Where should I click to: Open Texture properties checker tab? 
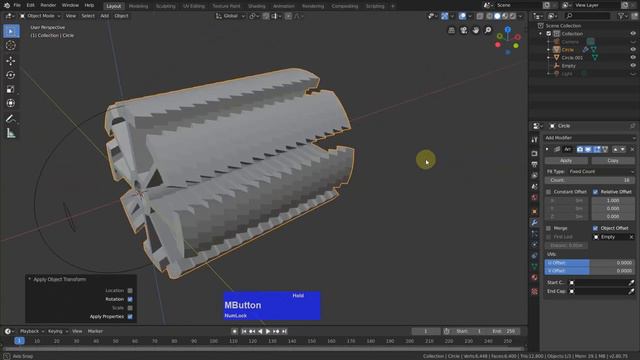tap(534, 291)
